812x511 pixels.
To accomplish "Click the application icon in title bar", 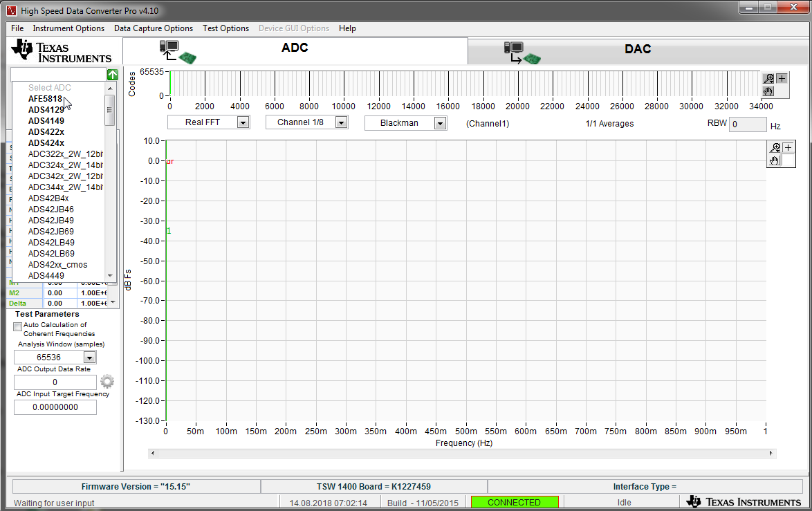I will (x=11, y=10).
